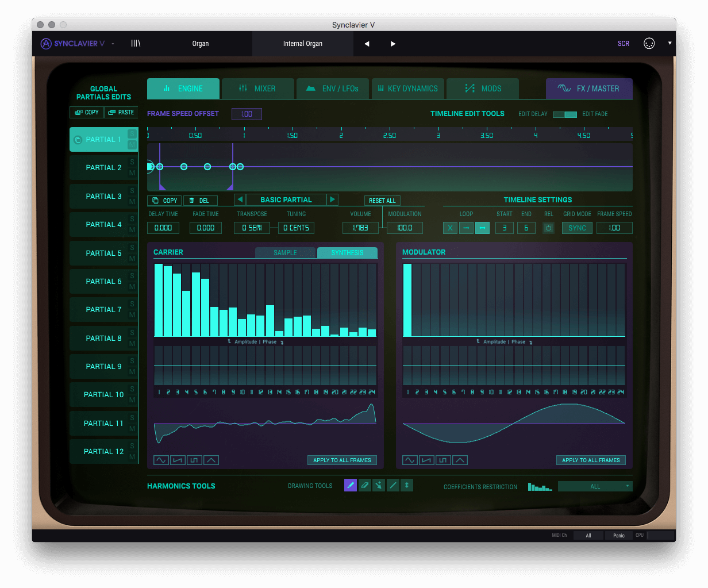This screenshot has height=588, width=708.
Task: Toggle Edit Delay / Edit Fade switch
Action: (565, 114)
